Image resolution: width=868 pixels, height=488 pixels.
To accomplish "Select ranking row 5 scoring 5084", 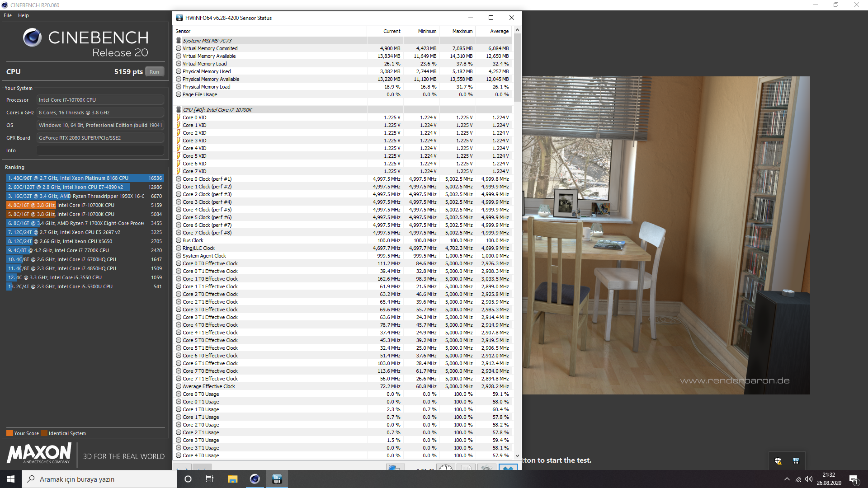I will click(x=85, y=214).
